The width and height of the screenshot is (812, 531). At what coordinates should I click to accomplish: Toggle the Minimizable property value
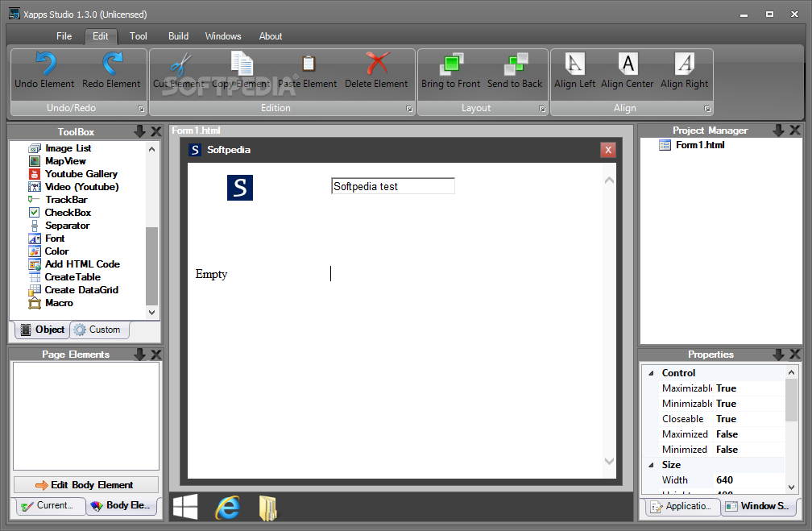click(750, 404)
